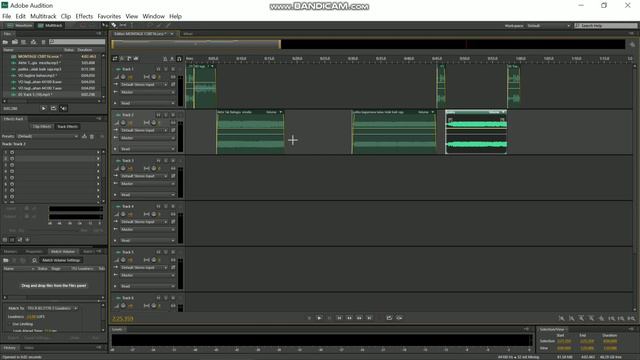Click the Delete Preset trash icon in Effects Rack
The width and height of the screenshot is (640, 360).
[92, 136]
